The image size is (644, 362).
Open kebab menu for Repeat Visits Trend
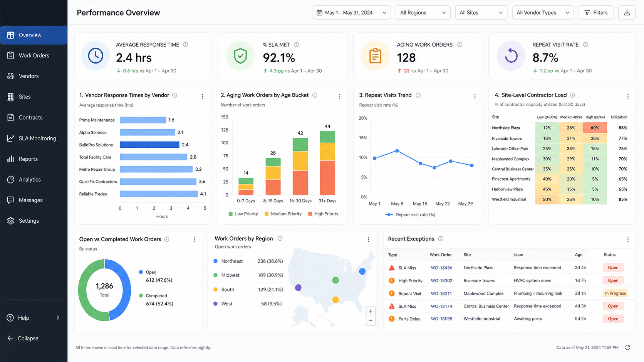pos(475,96)
